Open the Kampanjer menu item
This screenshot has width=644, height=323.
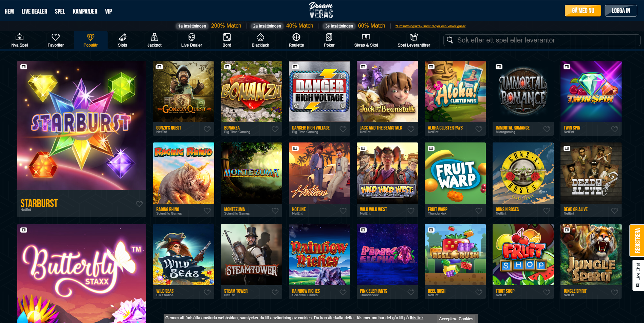[x=85, y=11]
